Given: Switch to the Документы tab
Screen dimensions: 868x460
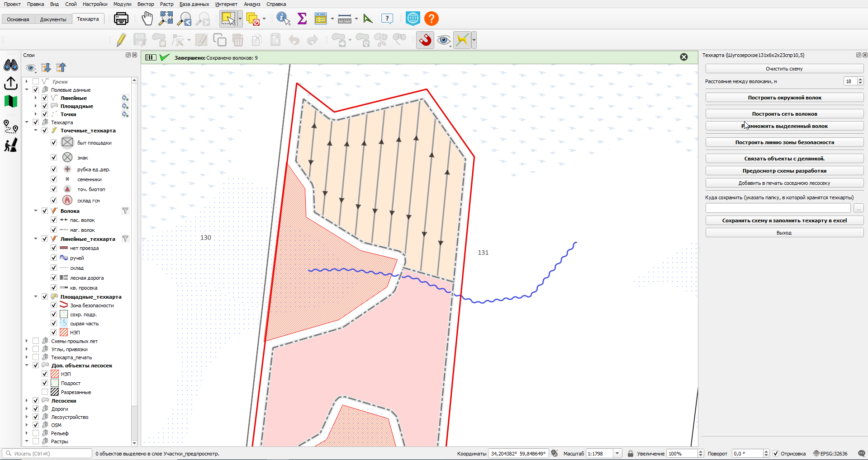Looking at the screenshot, I should click(53, 19).
